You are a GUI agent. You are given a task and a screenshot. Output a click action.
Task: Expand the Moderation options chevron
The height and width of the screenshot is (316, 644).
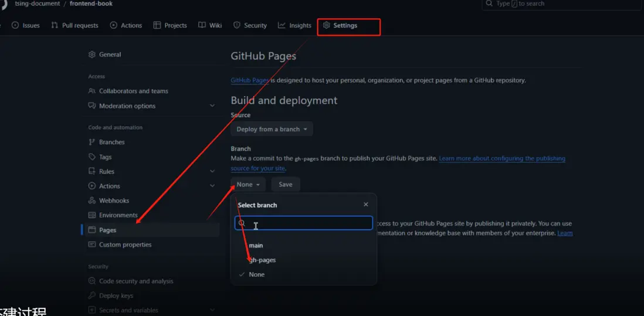(x=212, y=106)
